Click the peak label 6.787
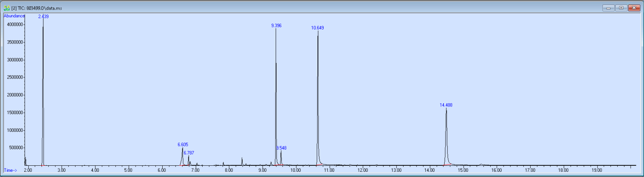Screen dimensions: 644x177 tap(189, 153)
